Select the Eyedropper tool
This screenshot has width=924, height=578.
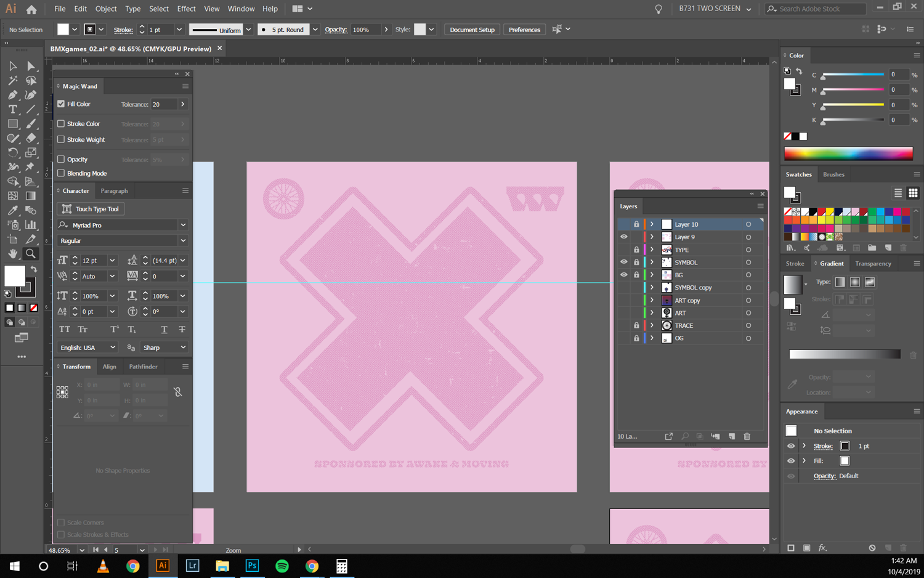click(x=13, y=210)
